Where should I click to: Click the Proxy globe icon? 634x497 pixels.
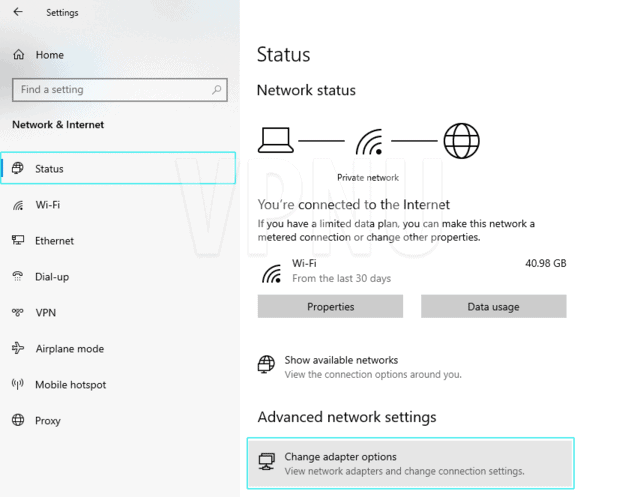[x=18, y=420]
